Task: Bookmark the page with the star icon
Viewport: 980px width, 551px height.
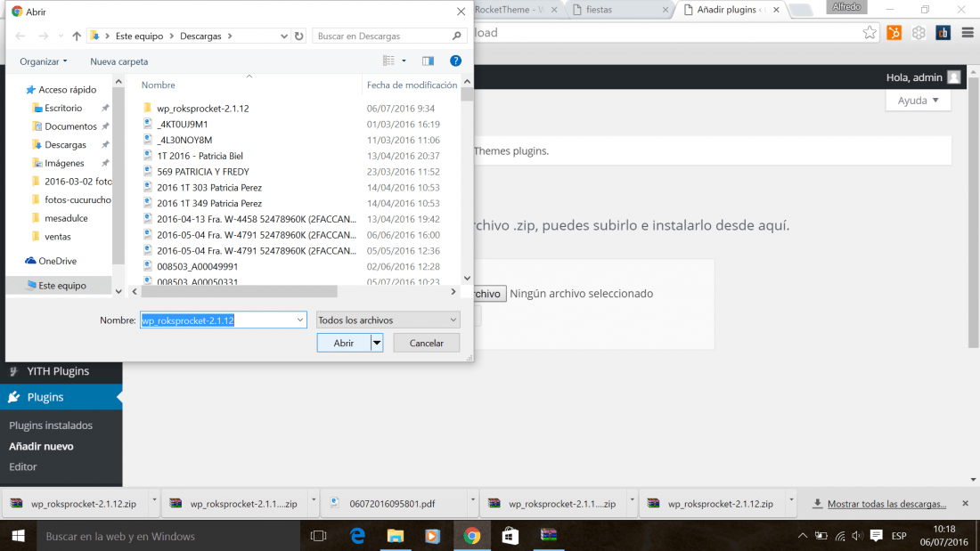Action: pos(870,32)
